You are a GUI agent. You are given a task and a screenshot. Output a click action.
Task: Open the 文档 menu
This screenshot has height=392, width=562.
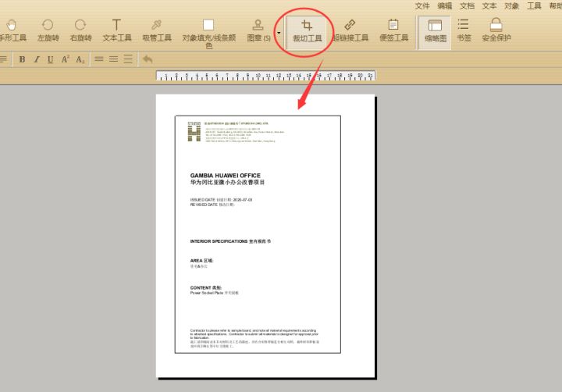(467, 6)
